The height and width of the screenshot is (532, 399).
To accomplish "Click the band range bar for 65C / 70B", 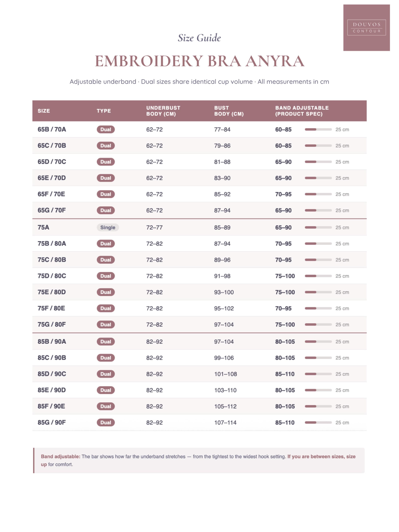I will coord(318,145).
